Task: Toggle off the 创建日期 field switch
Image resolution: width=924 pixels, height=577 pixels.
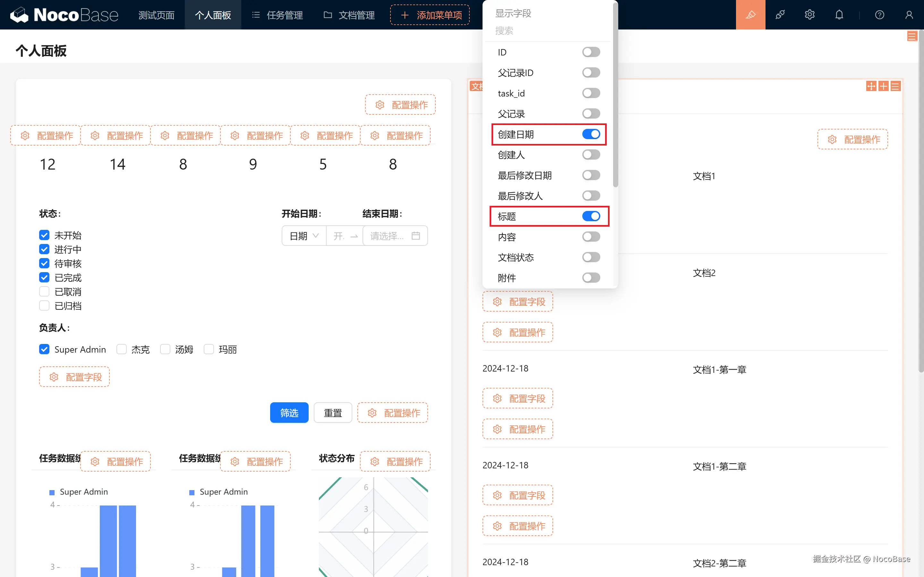Action: [x=591, y=134]
